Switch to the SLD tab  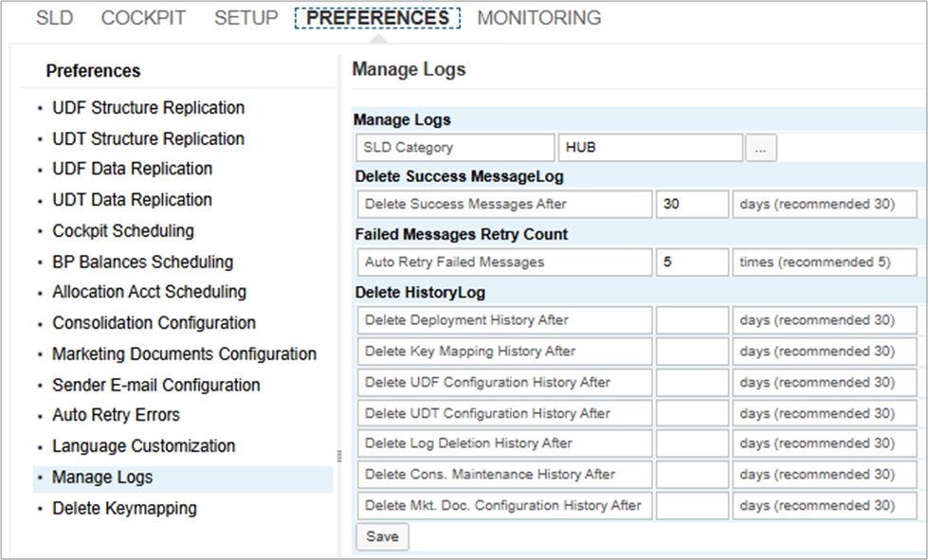coord(54,18)
